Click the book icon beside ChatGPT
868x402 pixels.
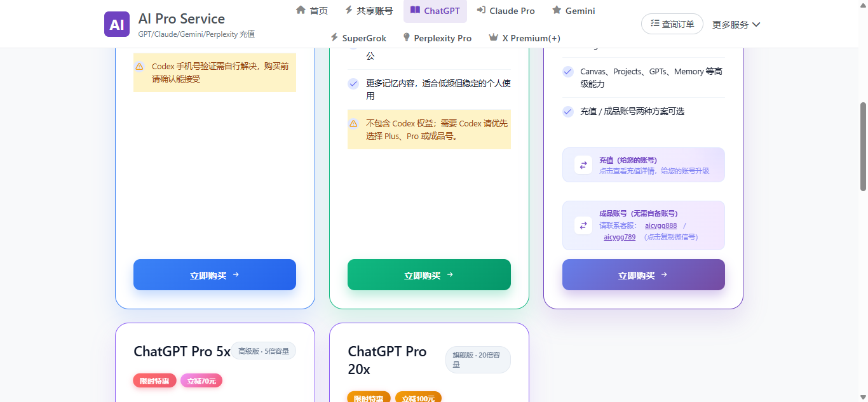pos(415,10)
